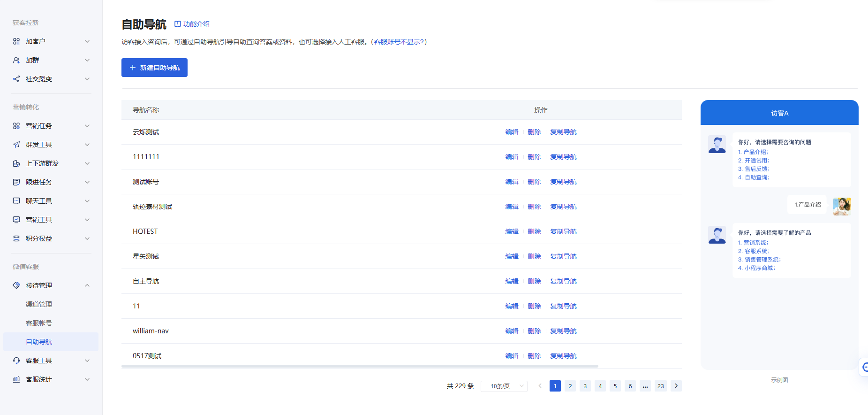This screenshot has width=868, height=415.
Task: Click the 客服工具 headset icon
Action: point(16,361)
